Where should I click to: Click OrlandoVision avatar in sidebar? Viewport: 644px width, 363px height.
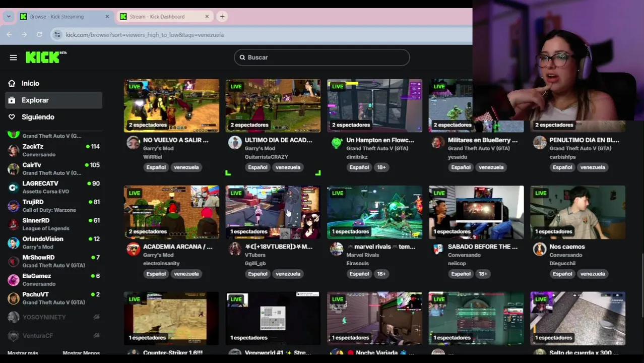[x=14, y=243]
